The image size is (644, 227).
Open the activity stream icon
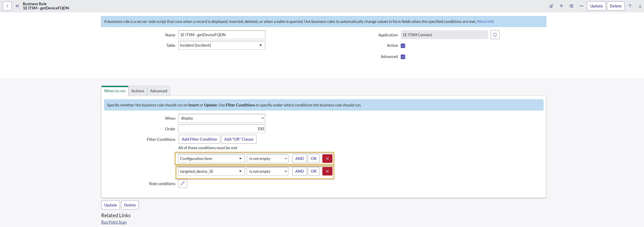(x=561, y=6)
